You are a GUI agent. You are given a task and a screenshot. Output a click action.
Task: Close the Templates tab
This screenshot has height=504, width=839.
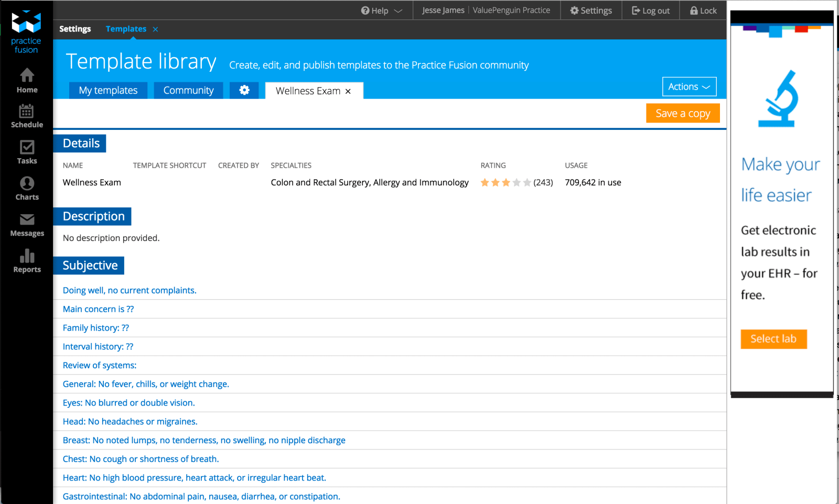coord(155,29)
